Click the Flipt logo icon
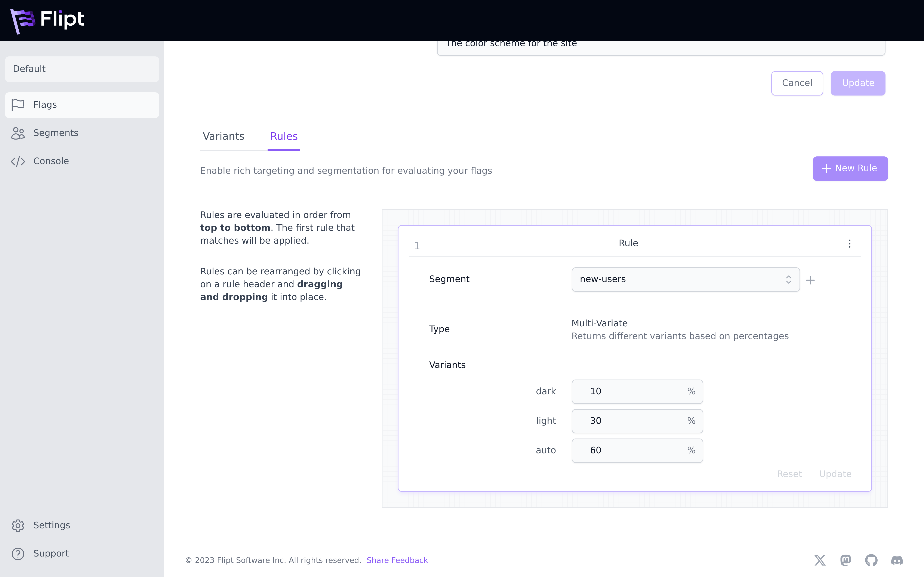Screen dimensions: 924x577 tap(22, 21)
